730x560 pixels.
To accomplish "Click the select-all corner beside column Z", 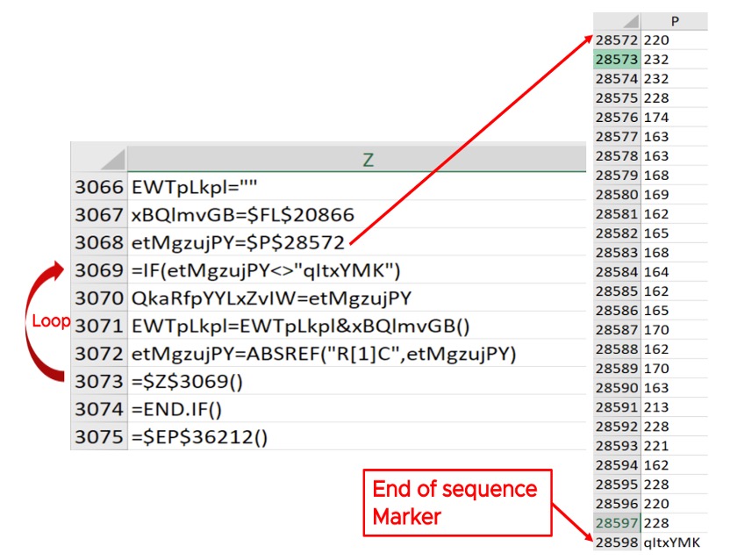I will click(98, 158).
